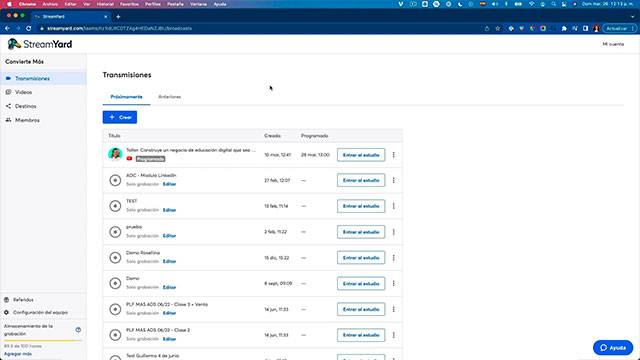This screenshot has width=640, height=360.
Task: Open the Apple menu
Action: click(9, 4)
